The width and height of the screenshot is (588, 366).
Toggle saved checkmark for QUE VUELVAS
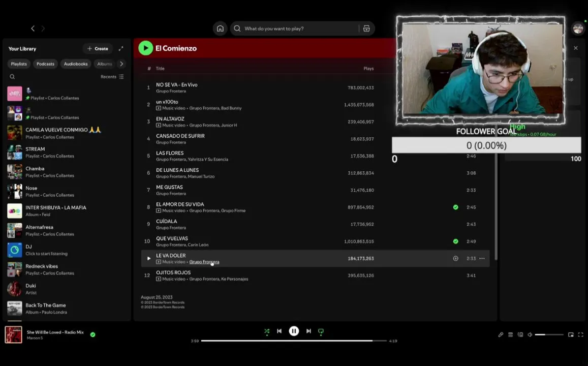click(455, 241)
